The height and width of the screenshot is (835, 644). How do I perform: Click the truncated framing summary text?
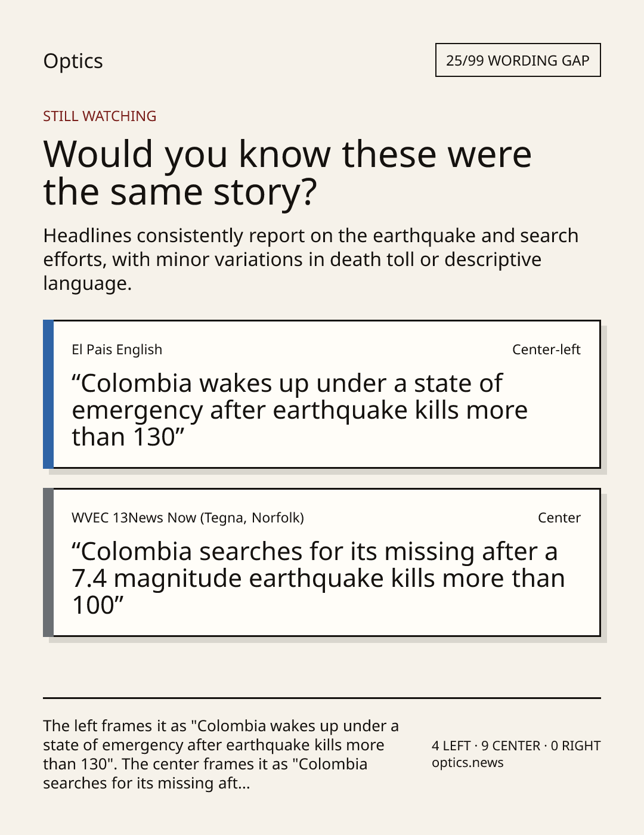tap(221, 754)
